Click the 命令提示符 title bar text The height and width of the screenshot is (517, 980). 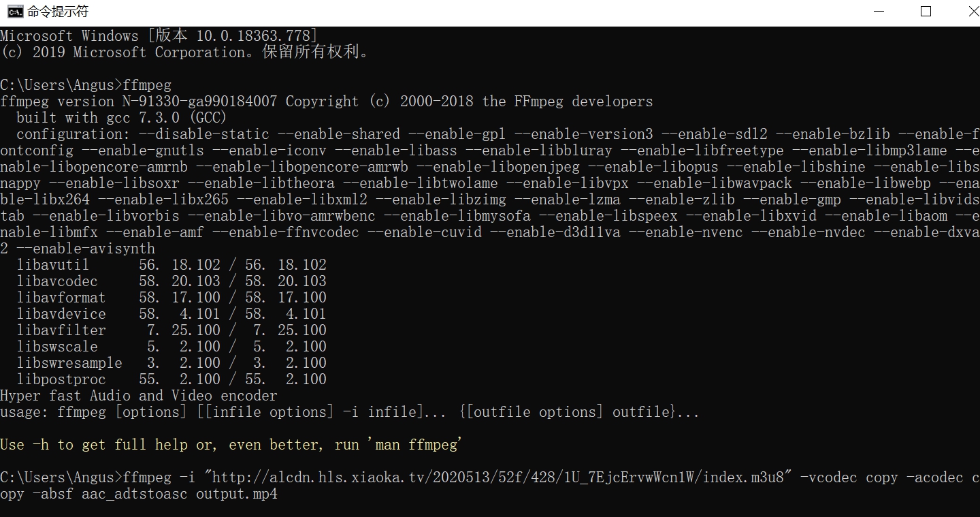pos(58,12)
